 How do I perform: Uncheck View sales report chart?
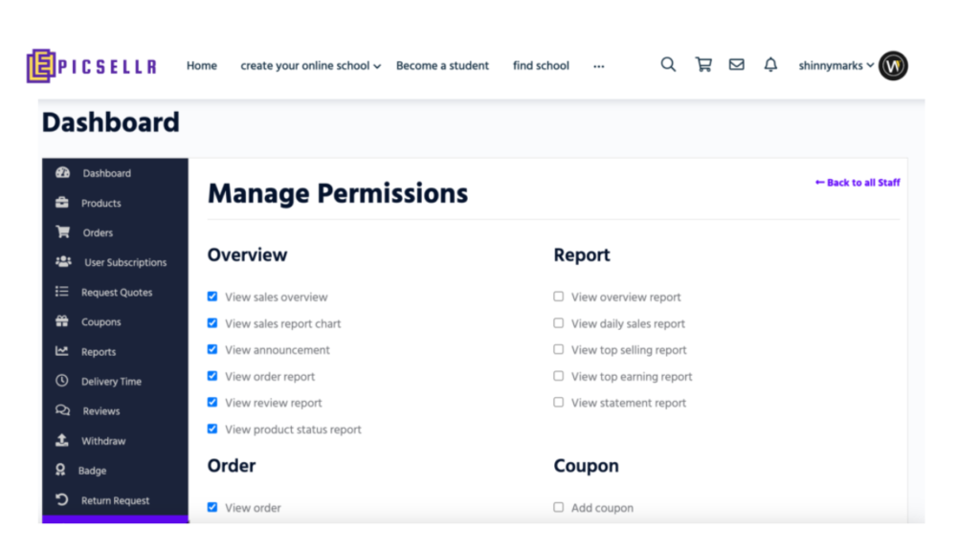tap(212, 323)
